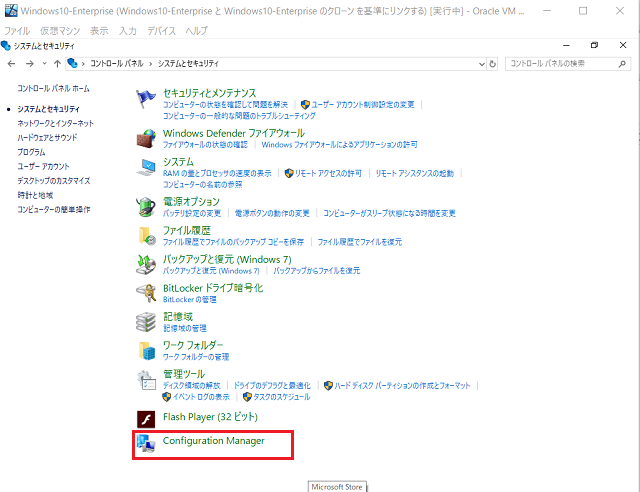Open セキュリティとメンテナンス heading link
Viewport: 640px width, 492px height.
click(x=209, y=93)
